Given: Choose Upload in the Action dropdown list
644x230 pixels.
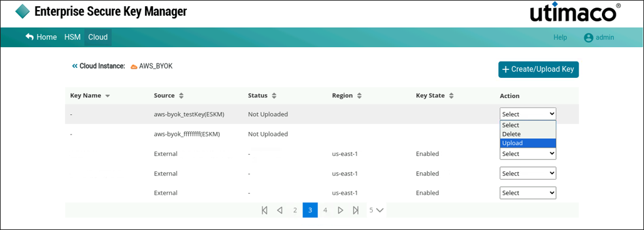Looking at the screenshot, I should tap(528, 143).
